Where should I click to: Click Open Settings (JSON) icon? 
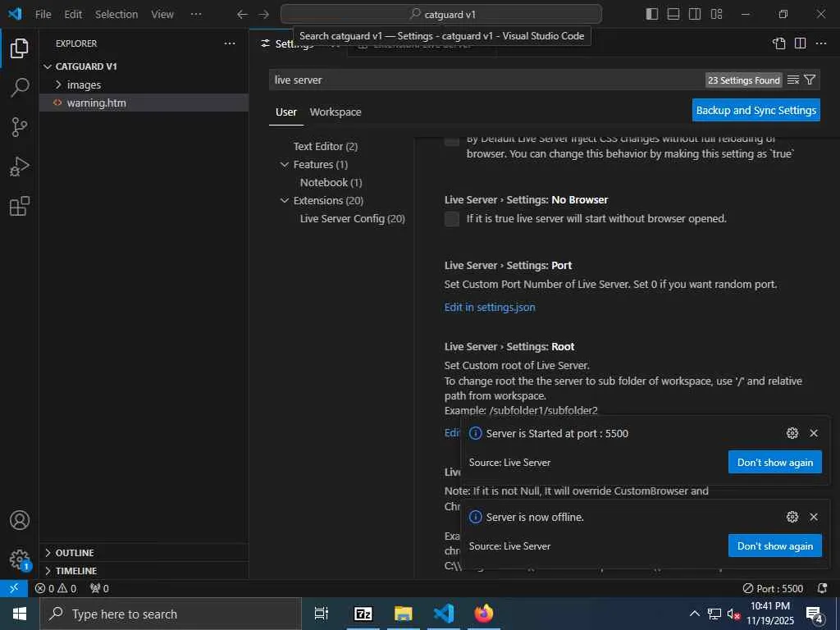click(779, 43)
